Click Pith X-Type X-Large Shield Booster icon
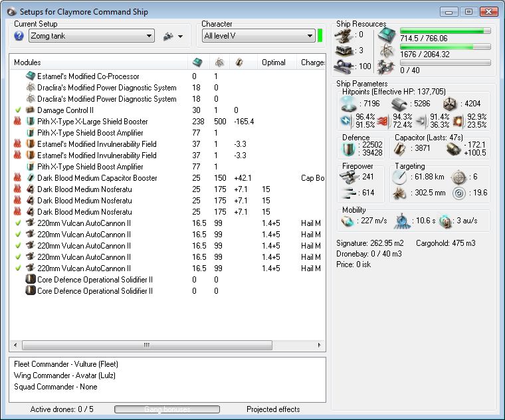Screen dimensions: 505x420 (31, 122)
